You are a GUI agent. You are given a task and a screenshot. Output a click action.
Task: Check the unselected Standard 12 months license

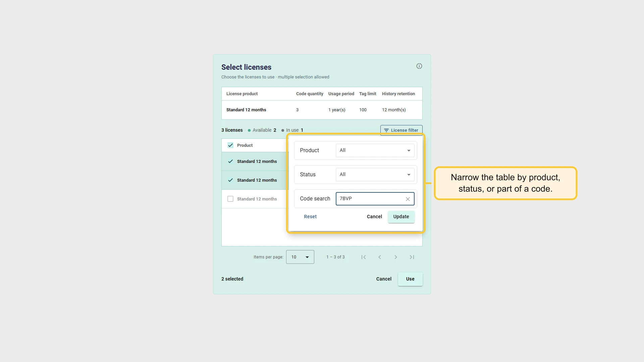[x=230, y=199]
